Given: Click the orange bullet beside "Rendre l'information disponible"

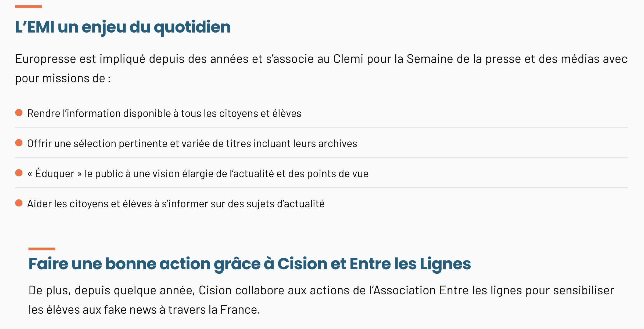Looking at the screenshot, I should (19, 113).
